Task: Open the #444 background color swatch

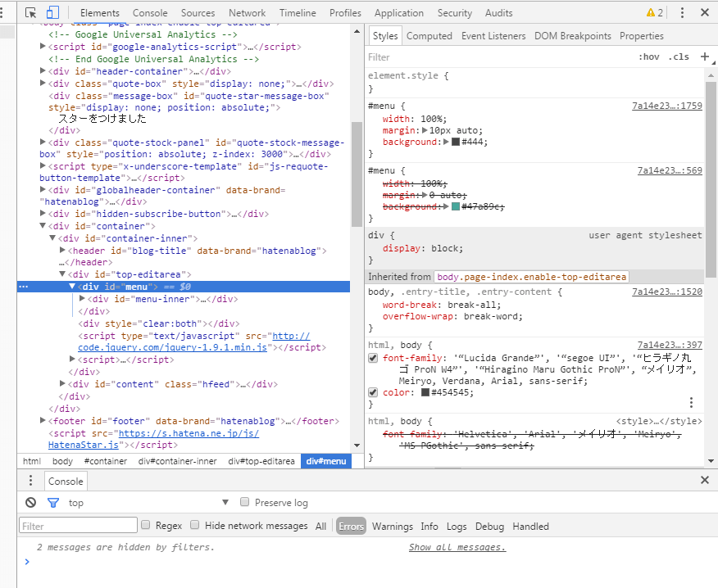Action: (x=456, y=142)
